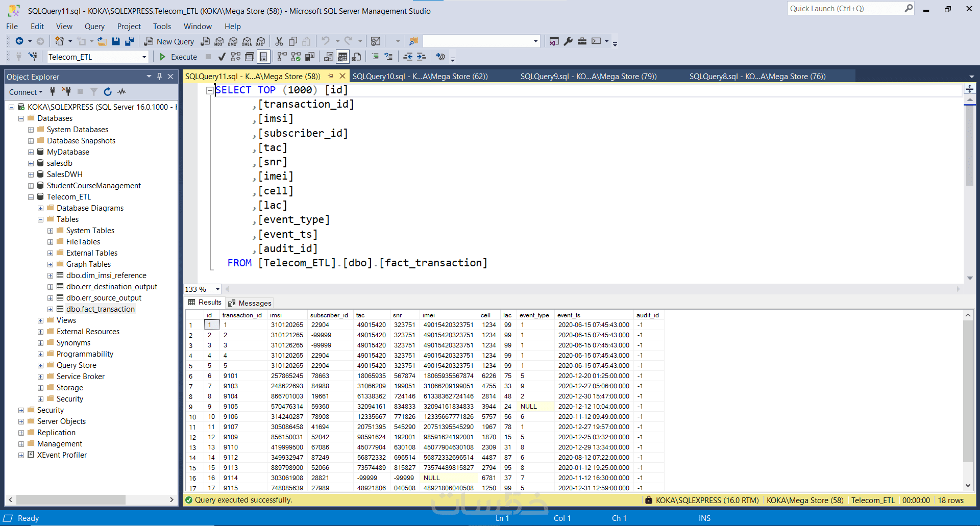The height and width of the screenshot is (526, 980).
Task: Click the Object Explorer horizontal scrollbar thumb
Action: [x=70, y=499]
